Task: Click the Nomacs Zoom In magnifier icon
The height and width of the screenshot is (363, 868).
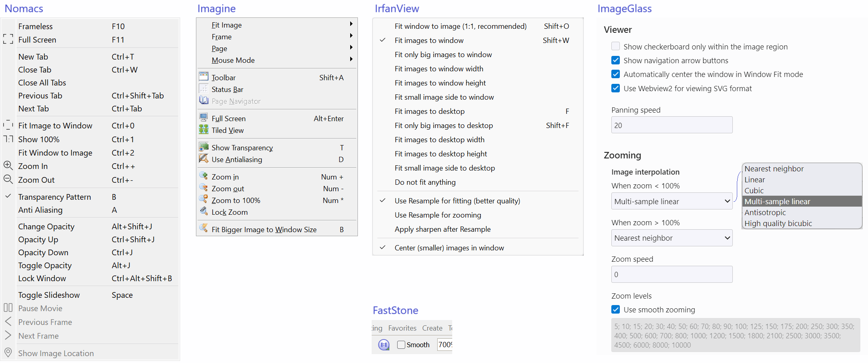Action: (x=8, y=166)
